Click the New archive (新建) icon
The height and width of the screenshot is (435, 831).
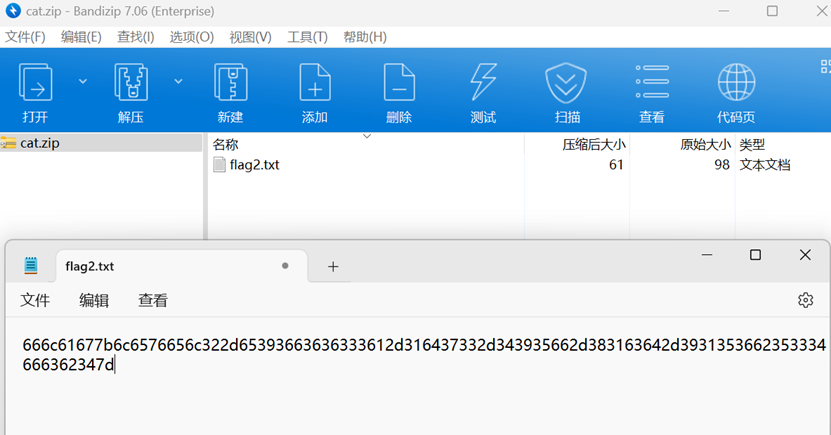(x=230, y=83)
